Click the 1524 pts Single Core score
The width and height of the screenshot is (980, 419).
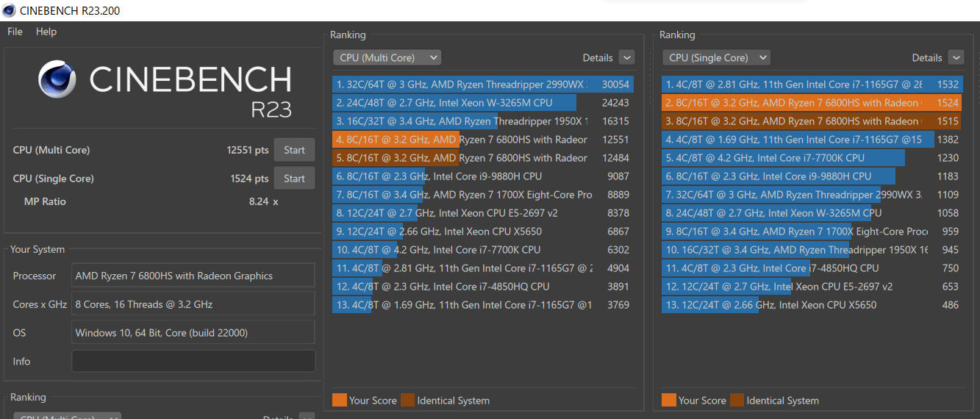coord(250,179)
